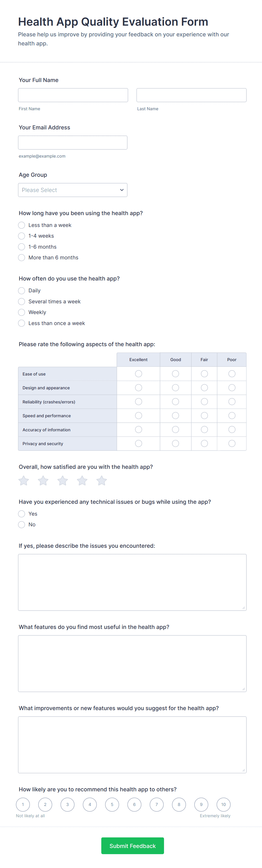Open the Age Group dropdown
262x868 pixels.
[73, 190]
